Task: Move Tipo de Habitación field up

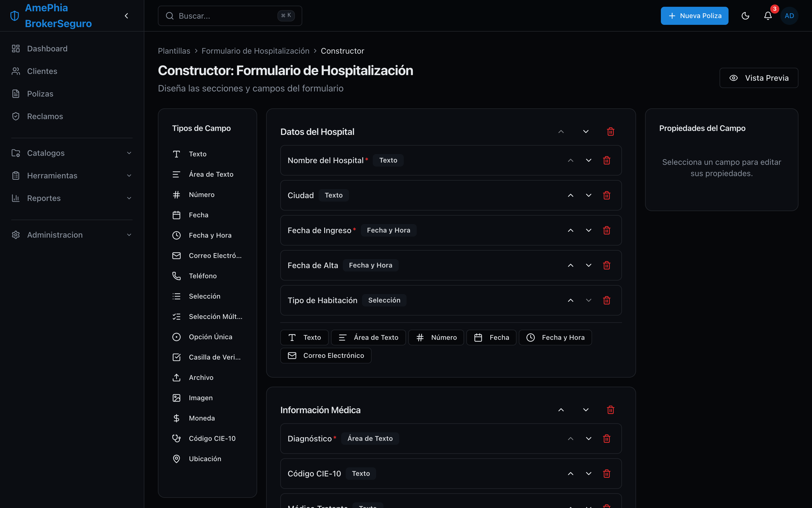Action: tap(570, 300)
